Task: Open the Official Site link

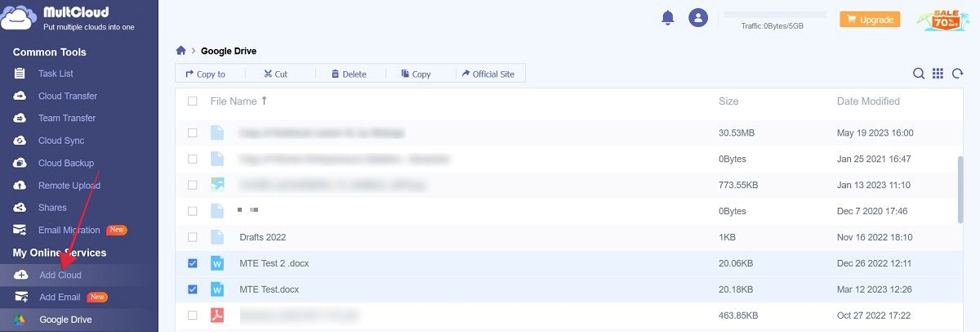Action: pyautogui.click(x=488, y=74)
